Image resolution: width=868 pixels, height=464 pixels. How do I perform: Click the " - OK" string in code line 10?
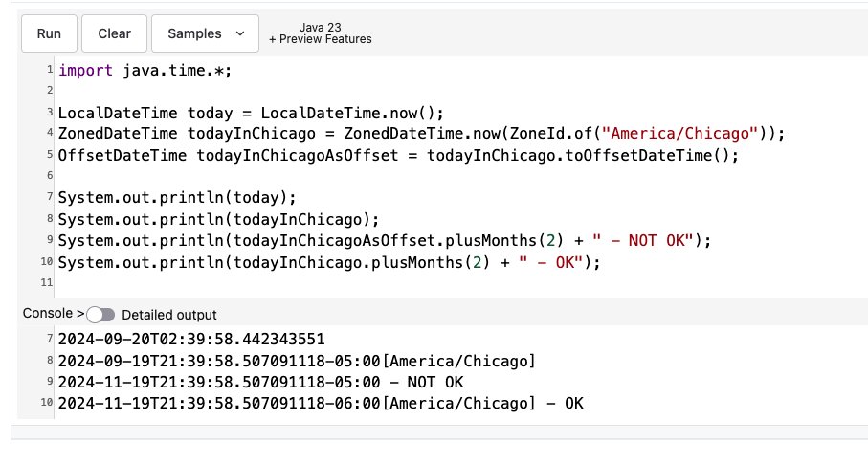pos(551,262)
